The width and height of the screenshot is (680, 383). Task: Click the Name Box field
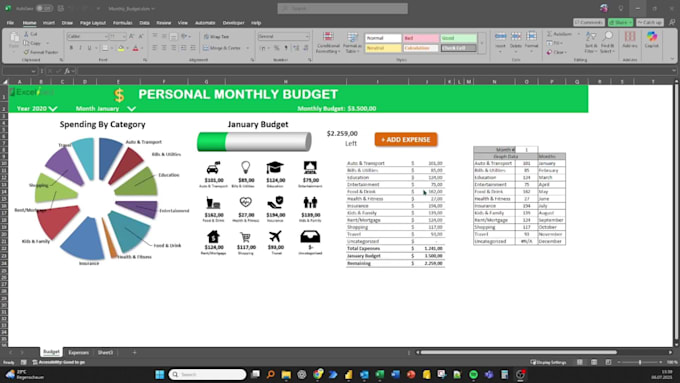(20, 71)
